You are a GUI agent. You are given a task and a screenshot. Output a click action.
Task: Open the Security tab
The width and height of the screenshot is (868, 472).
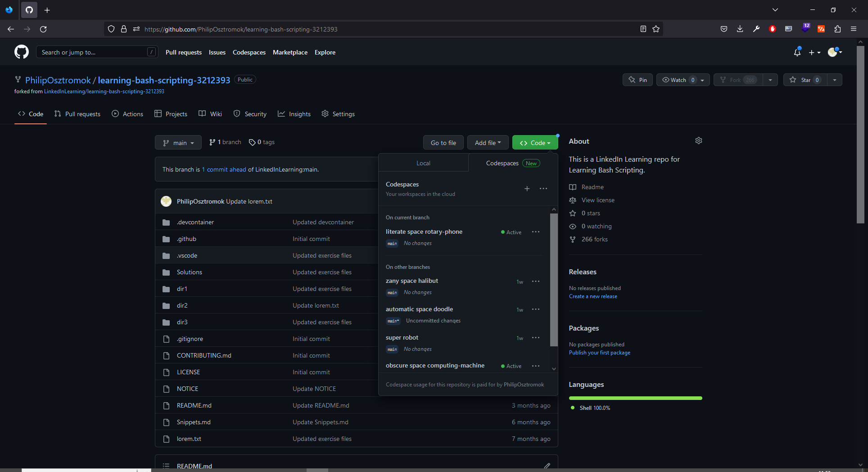coord(250,114)
